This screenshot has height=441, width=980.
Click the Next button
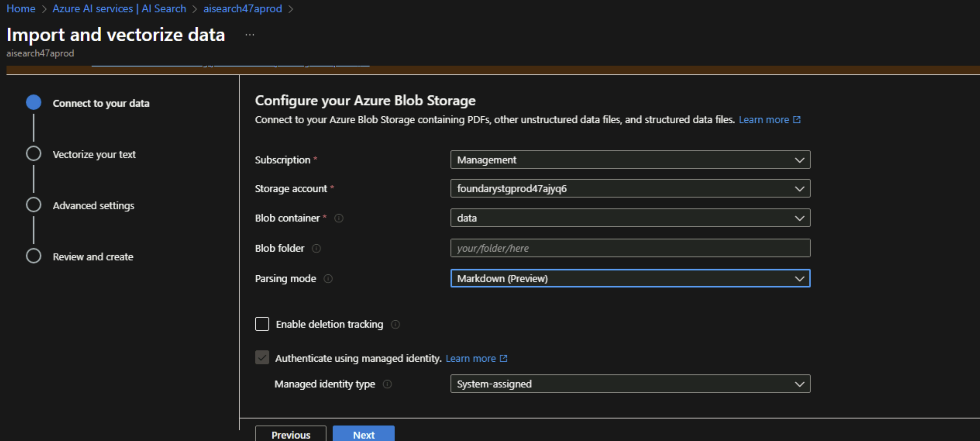pyautogui.click(x=364, y=434)
